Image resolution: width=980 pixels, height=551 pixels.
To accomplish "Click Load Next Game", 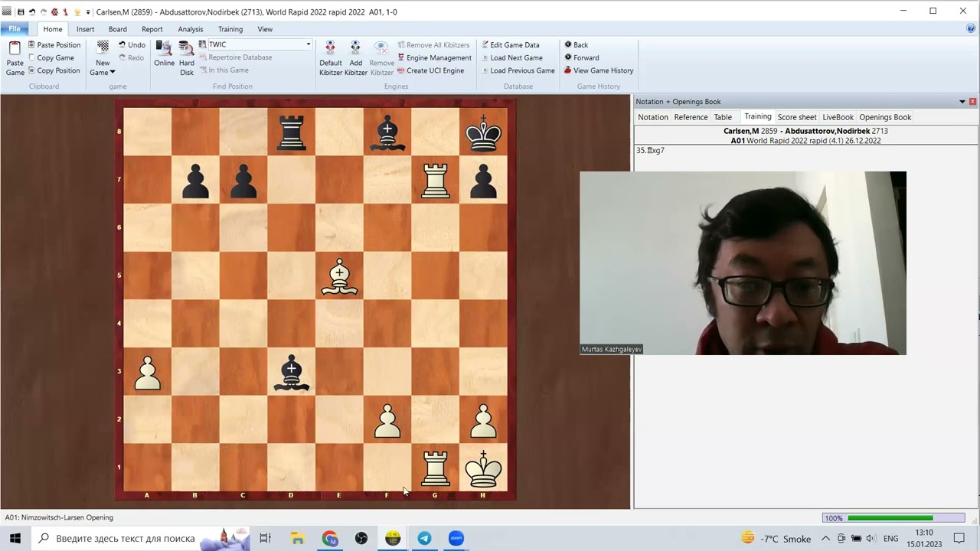I will point(511,57).
